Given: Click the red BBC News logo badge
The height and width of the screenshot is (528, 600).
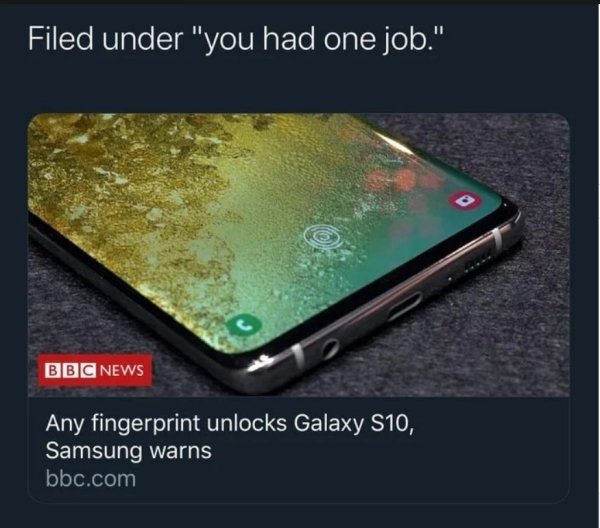Looking at the screenshot, I should (95, 370).
